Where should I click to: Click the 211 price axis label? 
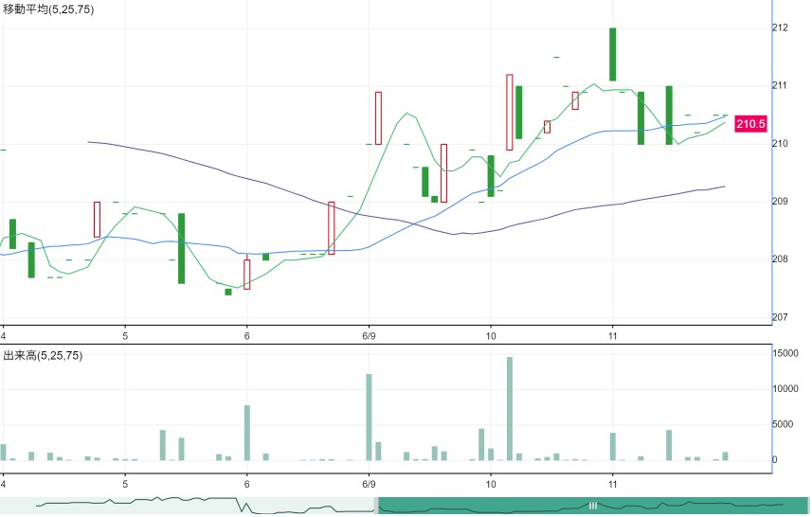(x=780, y=85)
